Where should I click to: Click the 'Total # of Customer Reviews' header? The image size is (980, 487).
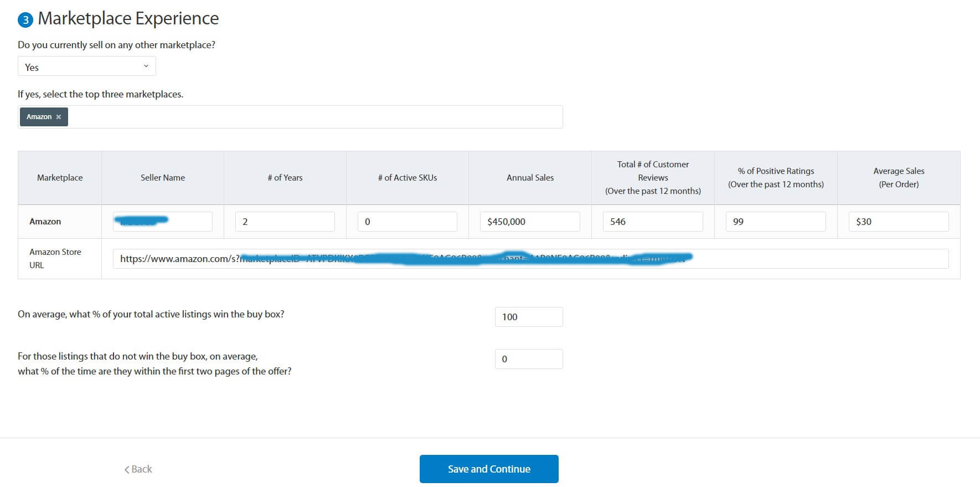tap(653, 178)
